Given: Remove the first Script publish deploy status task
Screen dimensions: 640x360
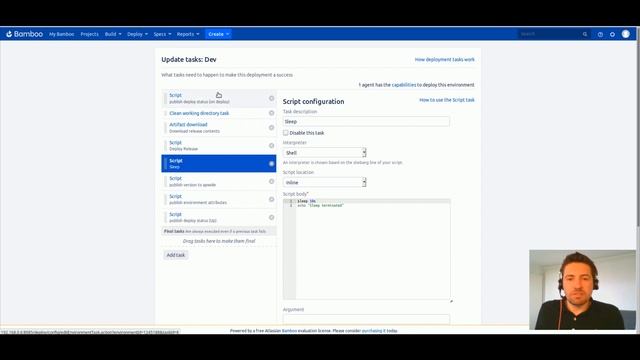Looking at the screenshot, I should click(271, 98).
